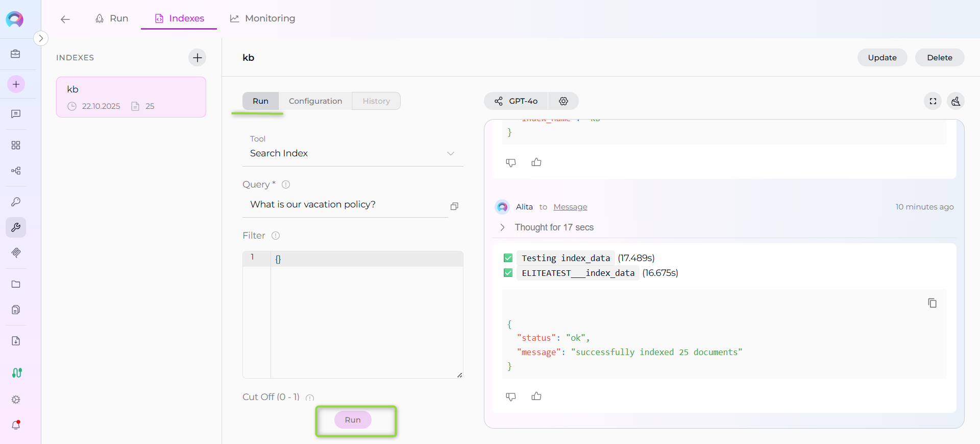Viewport: 980px width, 444px height.
Task: Click the Message link next to Alita
Action: click(x=570, y=207)
